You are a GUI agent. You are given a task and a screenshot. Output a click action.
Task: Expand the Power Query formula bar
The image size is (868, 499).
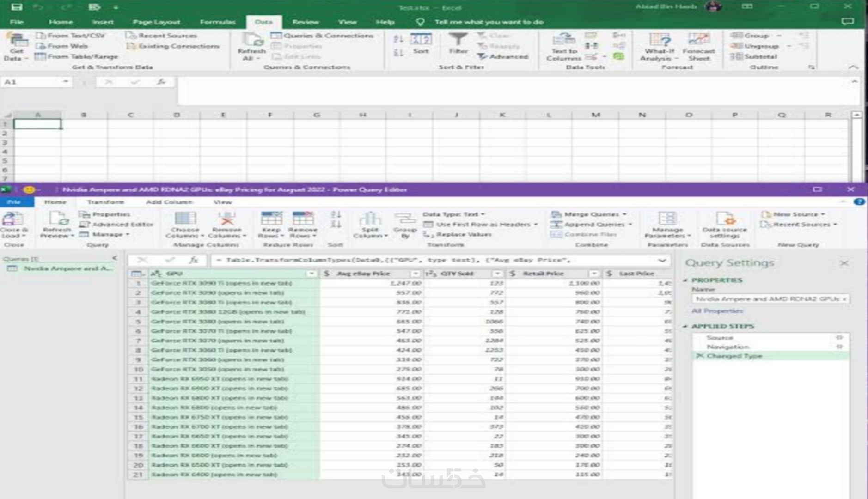coord(662,260)
